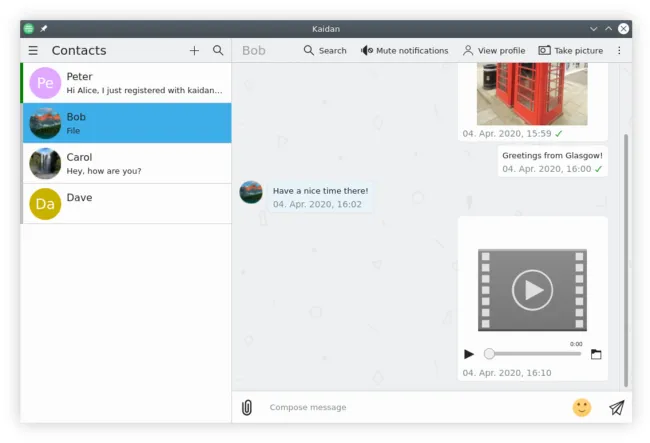Click the Take picture button
The image size is (650, 443).
point(570,50)
